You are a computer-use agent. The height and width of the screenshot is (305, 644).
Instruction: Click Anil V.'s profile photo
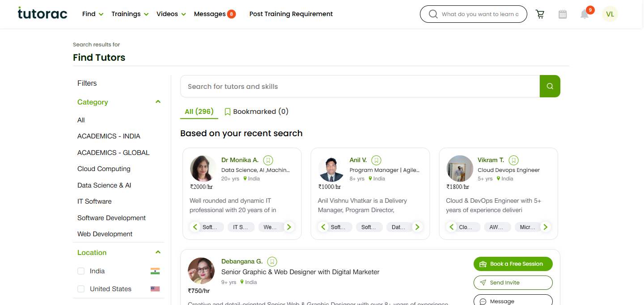tap(331, 169)
